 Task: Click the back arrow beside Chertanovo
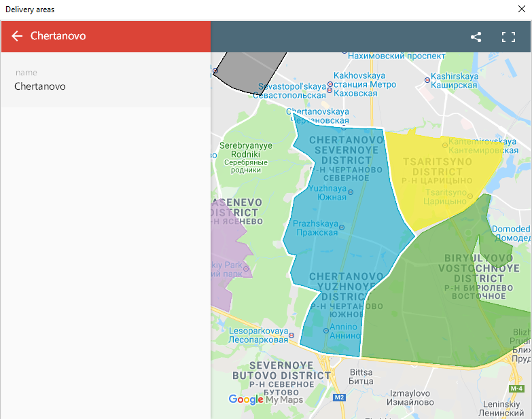click(17, 36)
